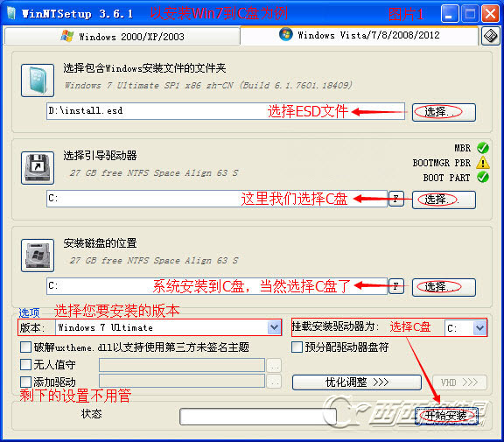The width and height of the screenshot is (504, 442).
Task: Enable the 无人值守 checkbox
Action: click(25, 364)
